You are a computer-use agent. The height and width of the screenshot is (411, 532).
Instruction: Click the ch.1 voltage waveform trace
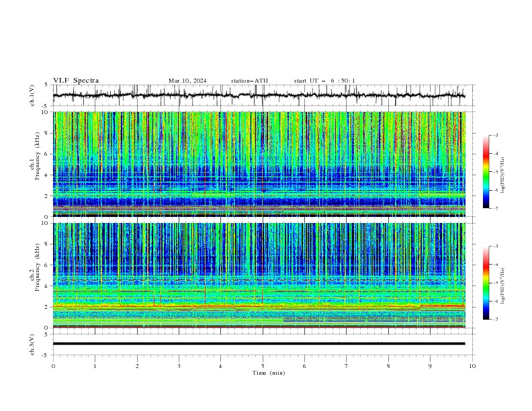pos(259,95)
